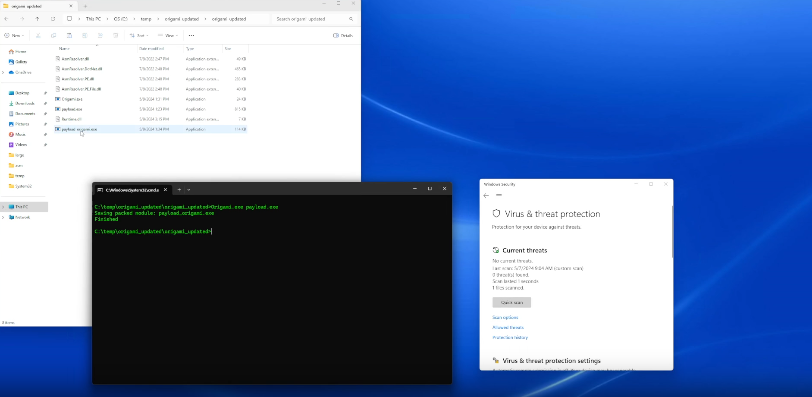Click the Explorer search box
Image resolution: width=812 pixels, height=397 pixels.
click(x=315, y=19)
